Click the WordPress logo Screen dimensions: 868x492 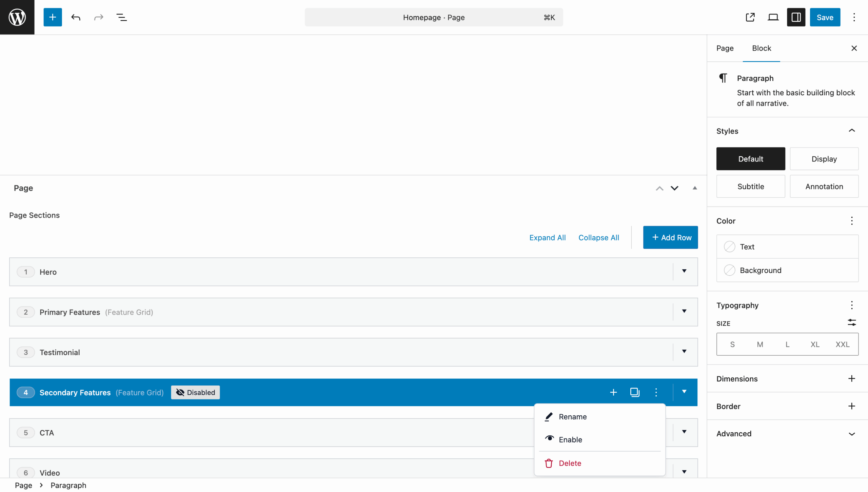pyautogui.click(x=17, y=17)
